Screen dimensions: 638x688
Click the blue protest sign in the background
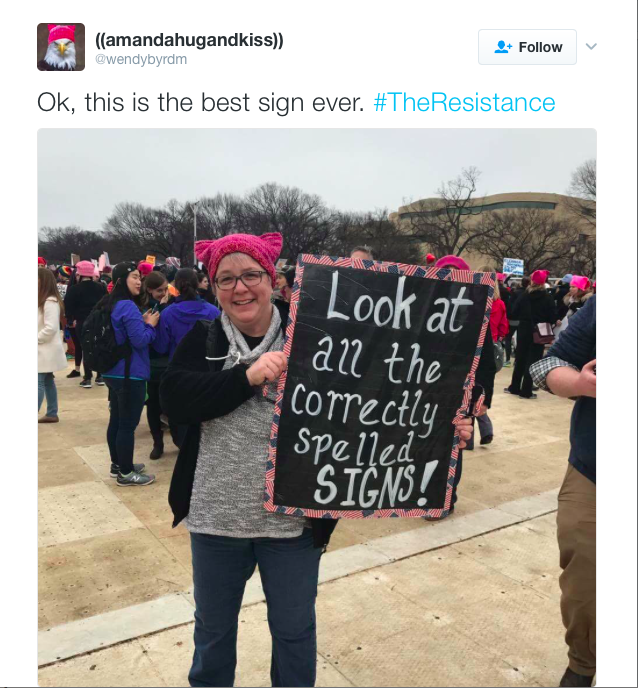click(513, 267)
